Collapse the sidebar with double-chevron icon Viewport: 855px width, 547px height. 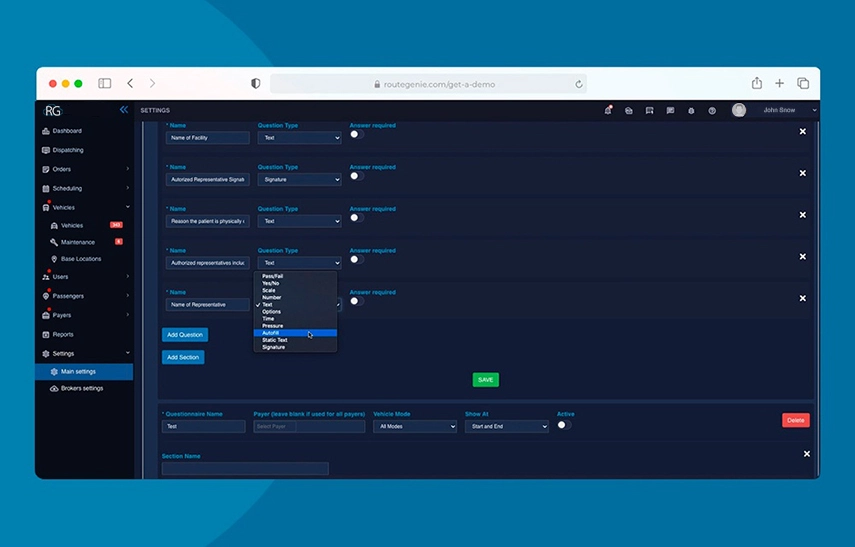click(x=124, y=110)
